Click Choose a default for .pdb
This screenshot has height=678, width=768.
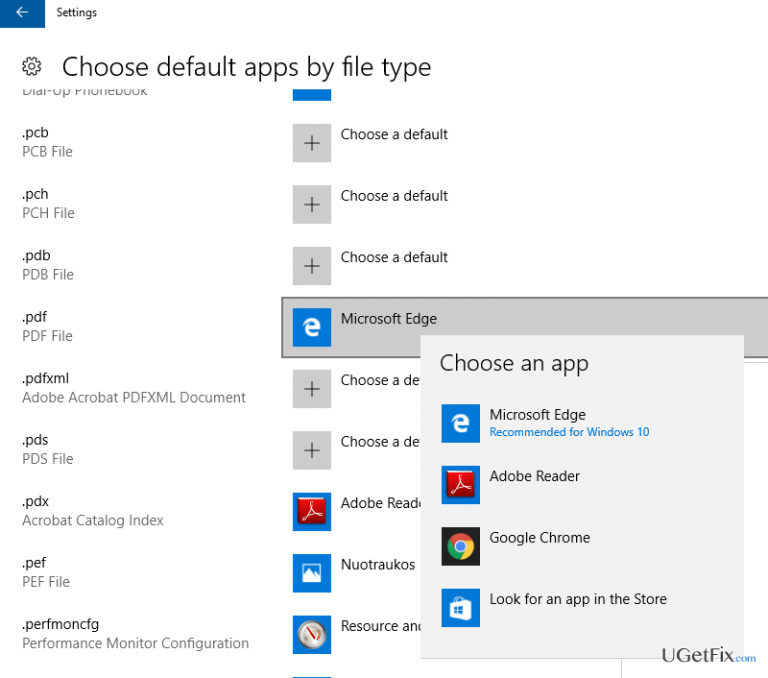point(394,257)
